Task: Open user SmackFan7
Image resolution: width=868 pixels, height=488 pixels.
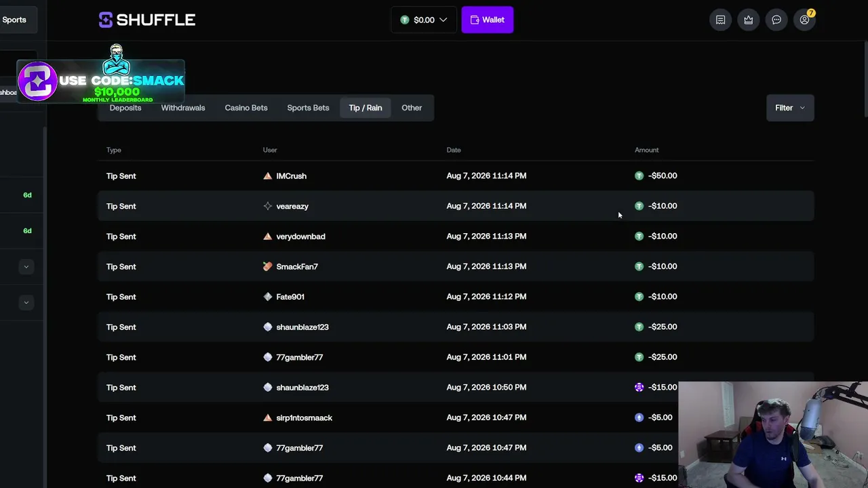Action: tap(297, 266)
